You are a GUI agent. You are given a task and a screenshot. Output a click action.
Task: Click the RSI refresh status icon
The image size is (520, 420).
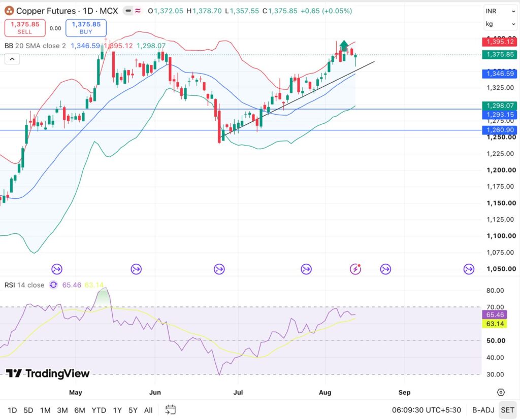pyautogui.click(x=53, y=285)
